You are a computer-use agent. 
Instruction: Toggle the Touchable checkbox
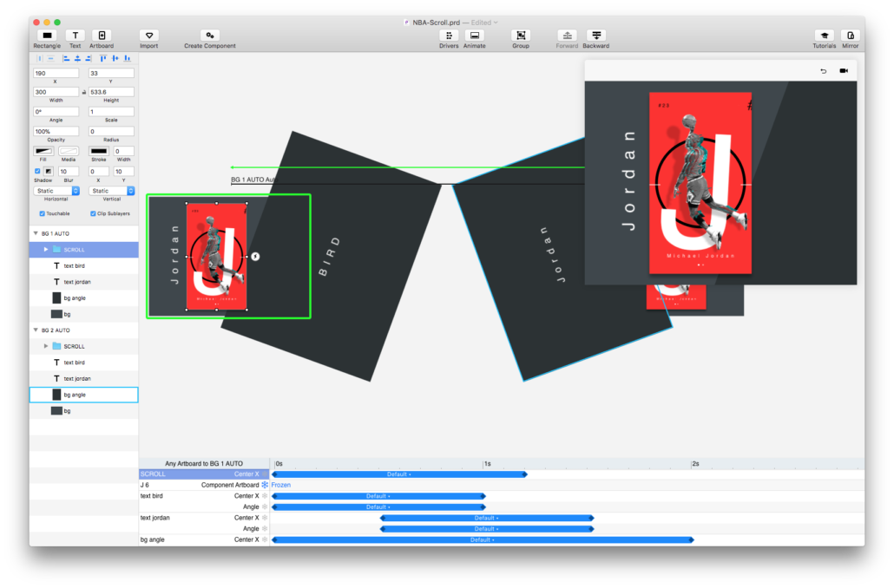click(42, 213)
